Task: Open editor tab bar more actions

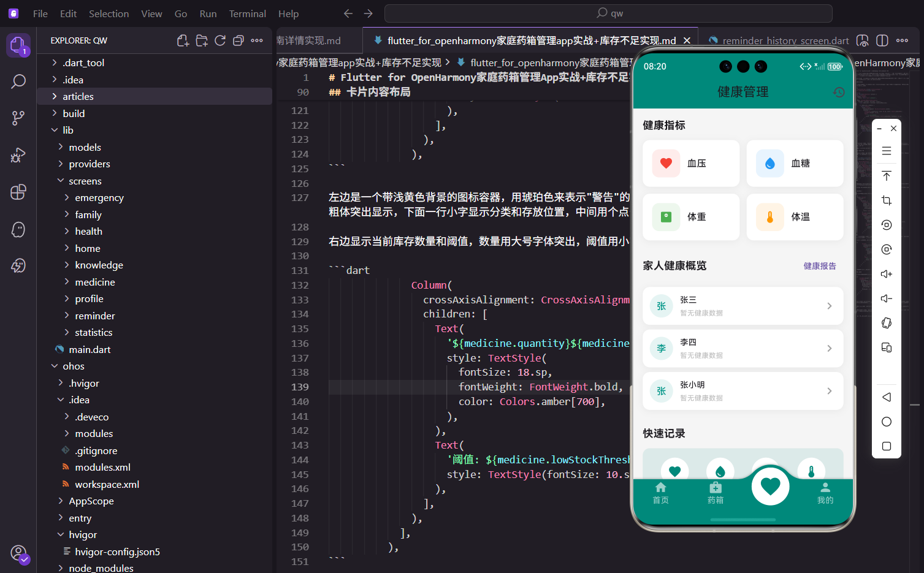Action: pyautogui.click(x=902, y=40)
